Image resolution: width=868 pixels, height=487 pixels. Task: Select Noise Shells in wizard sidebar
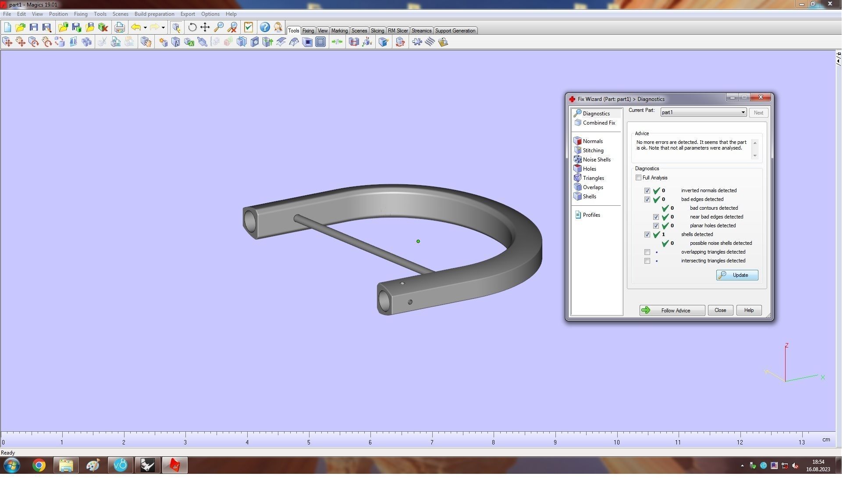point(592,160)
